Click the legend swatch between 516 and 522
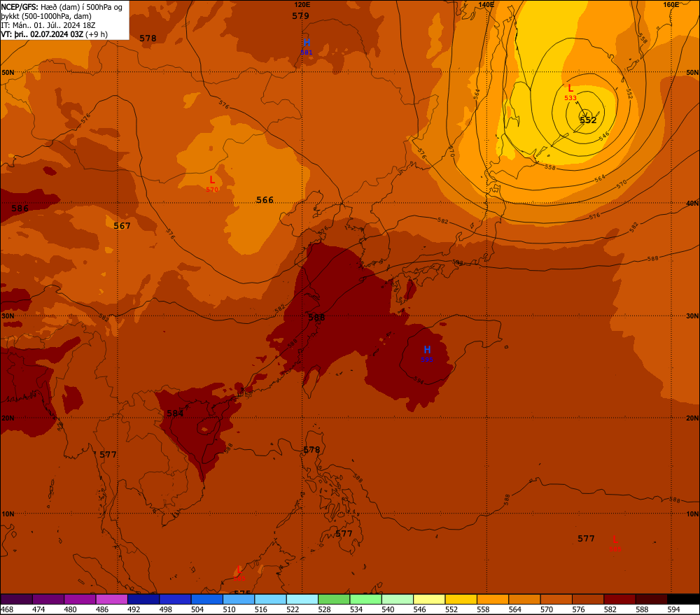This screenshot has width=700, height=615. (x=270, y=599)
